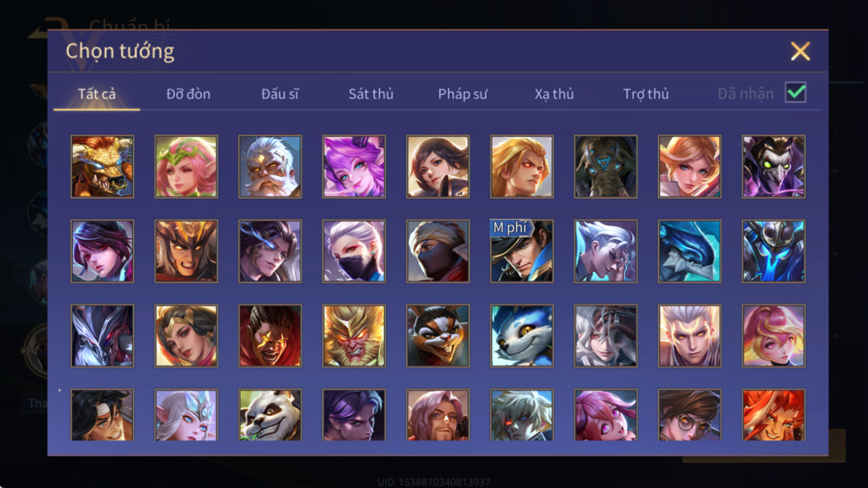868x488 pixels.
Task: Pick the hero with round glasses
Action: (689, 415)
